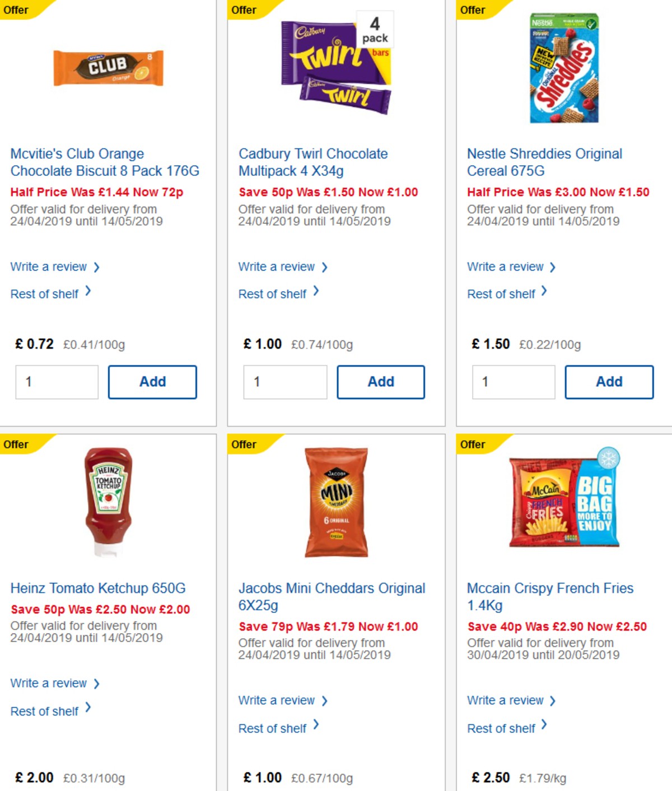
Task: Write a review for the Cadbury Twirl
Action: (x=277, y=266)
